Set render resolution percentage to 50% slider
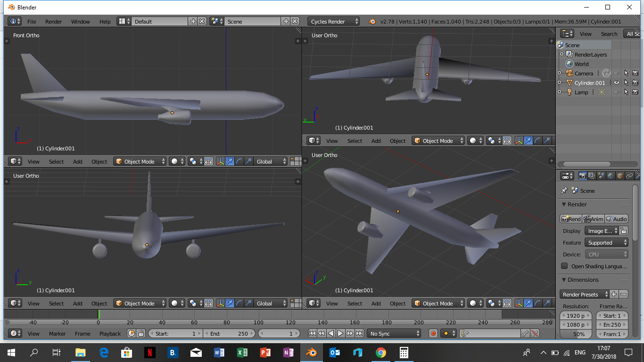644x362 pixels. (x=576, y=334)
